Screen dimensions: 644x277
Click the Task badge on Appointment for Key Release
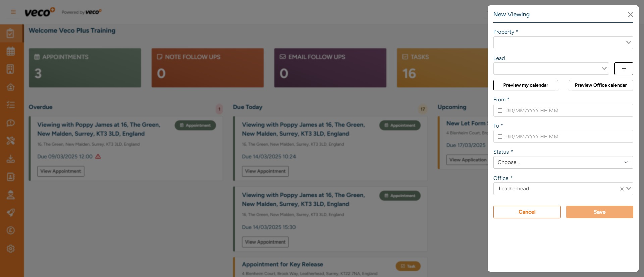408,266
